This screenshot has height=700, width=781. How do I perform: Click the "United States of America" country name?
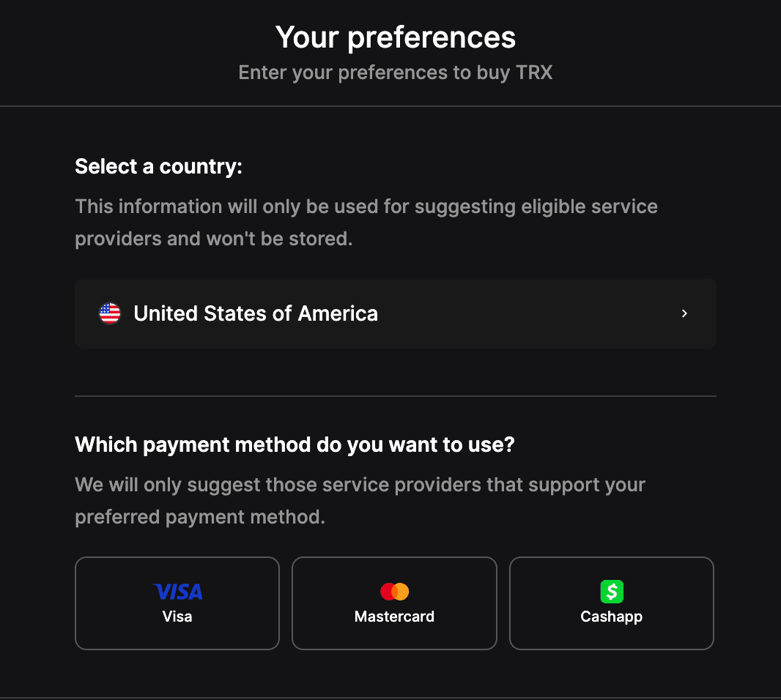pos(256,313)
